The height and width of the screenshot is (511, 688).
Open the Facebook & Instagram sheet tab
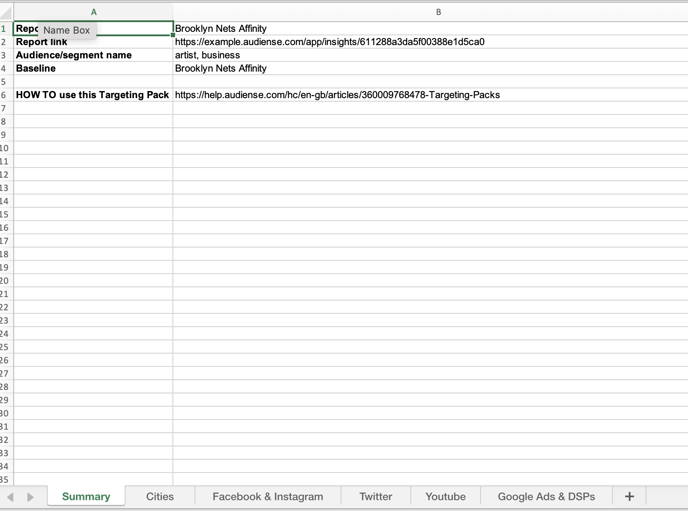[x=268, y=497]
